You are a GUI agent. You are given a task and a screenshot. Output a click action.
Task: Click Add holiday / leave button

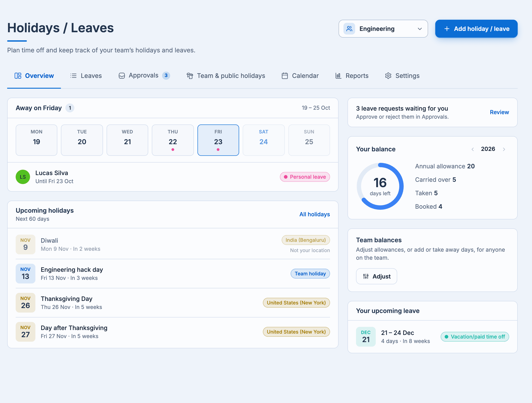[476, 29]
